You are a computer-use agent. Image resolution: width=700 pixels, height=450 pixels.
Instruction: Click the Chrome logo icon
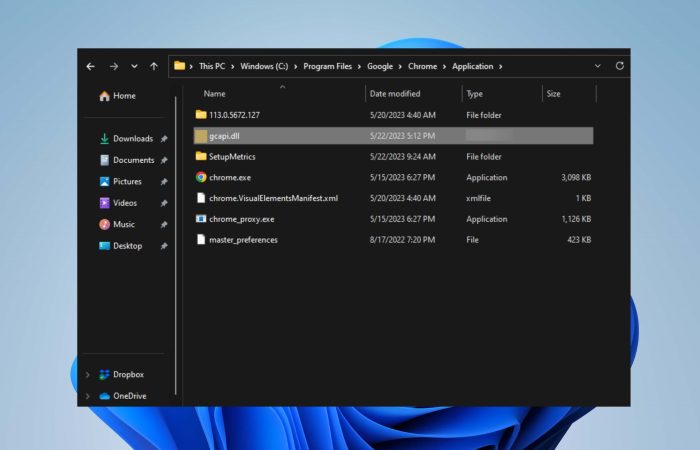tap(201, 177)
